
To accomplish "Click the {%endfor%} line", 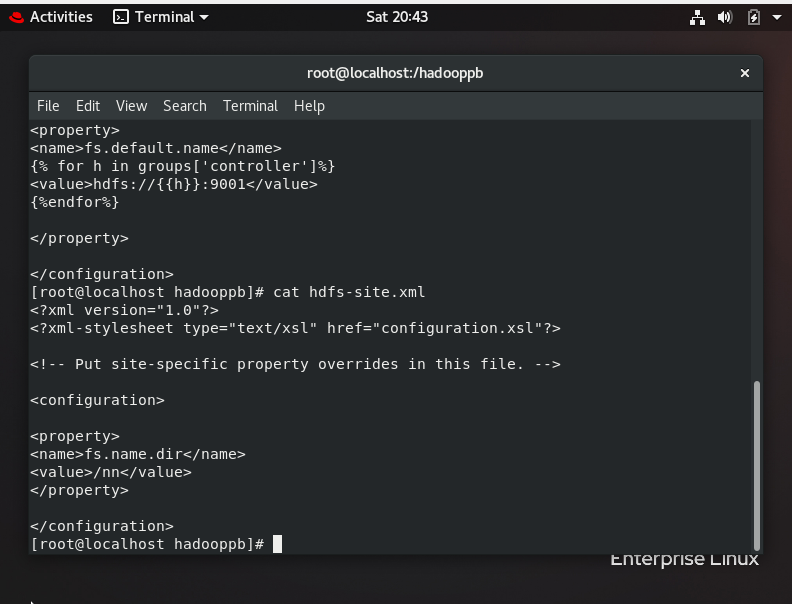I will [75, 203].
